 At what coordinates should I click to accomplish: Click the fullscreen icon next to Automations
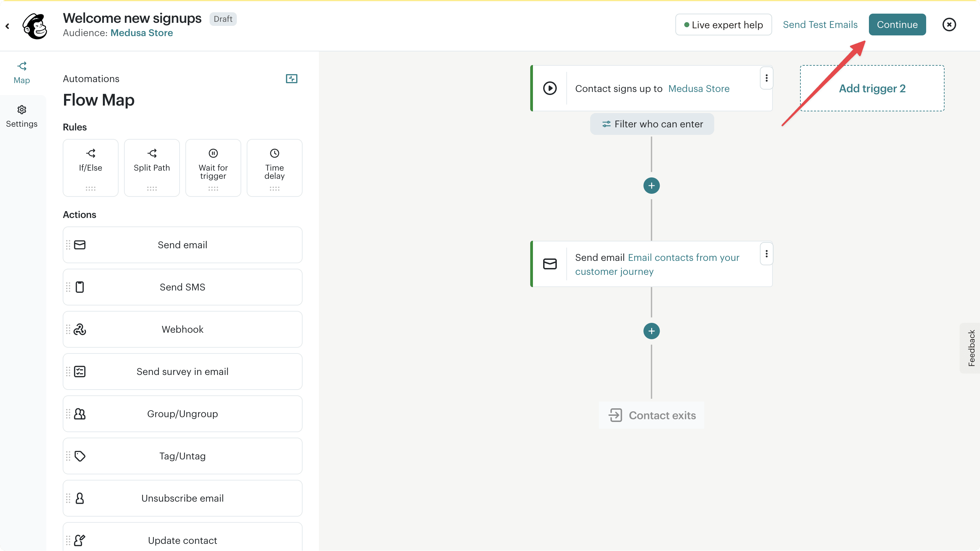[x=291, y=79]
